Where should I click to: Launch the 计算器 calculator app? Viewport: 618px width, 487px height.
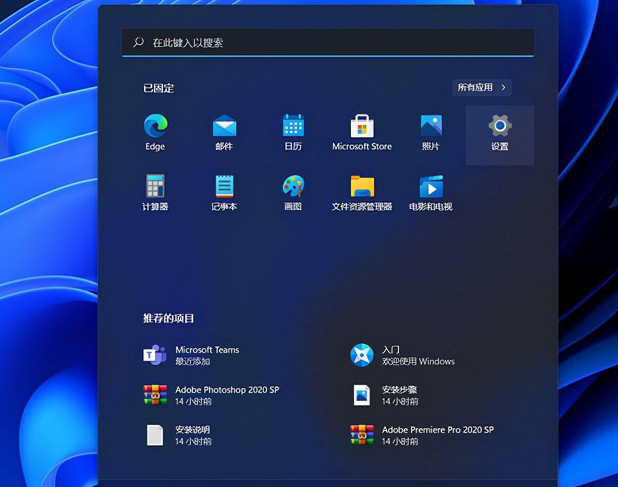[155, 187]
